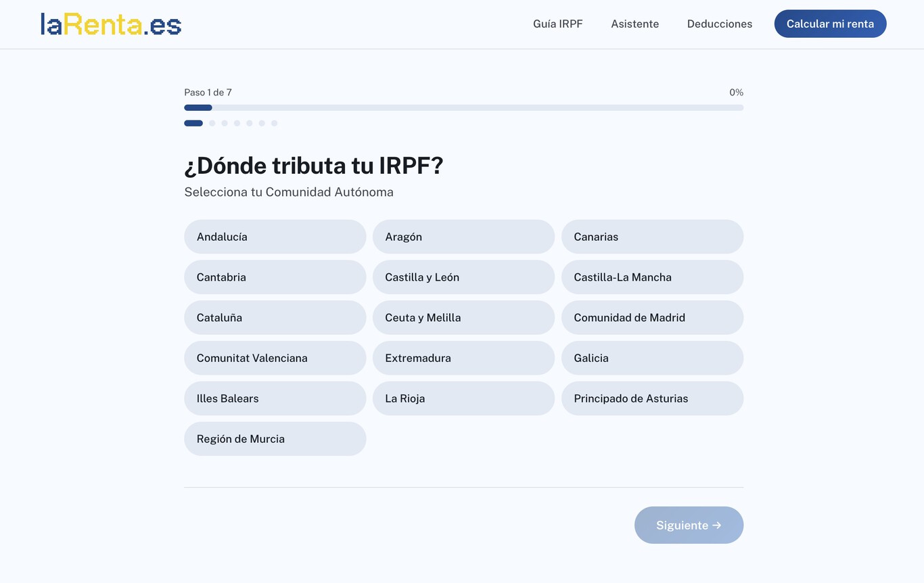
Task: Pick Región de Murcia
Action: 275,439
